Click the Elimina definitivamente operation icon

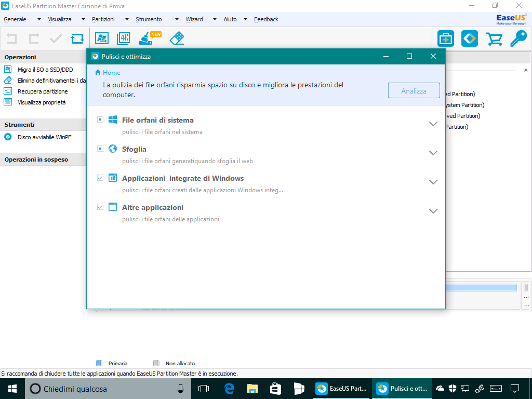click(x=8, y=81)
